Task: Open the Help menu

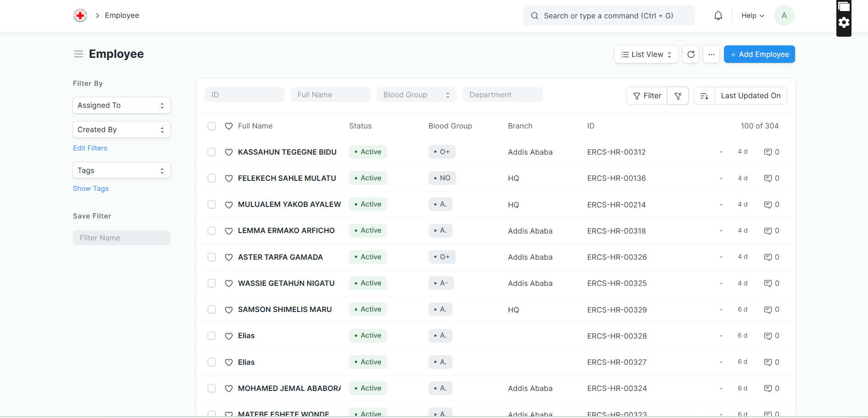Action: click(x=752, y=16)
